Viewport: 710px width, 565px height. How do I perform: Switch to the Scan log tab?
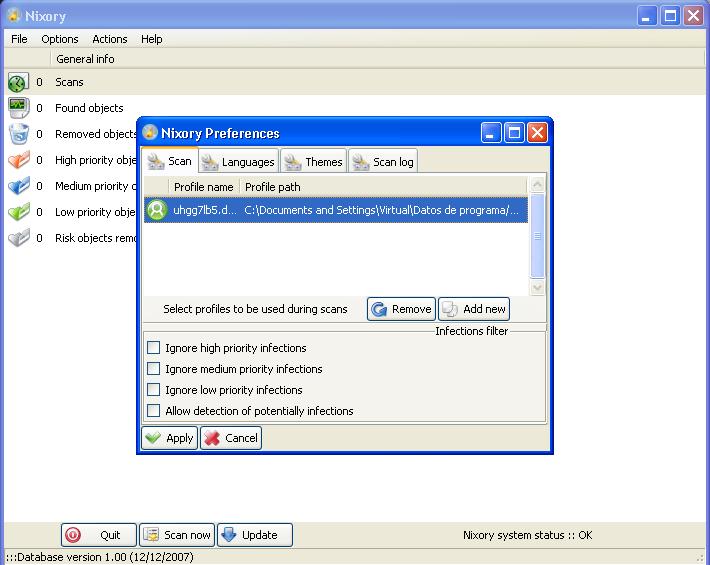coord(383,161)
